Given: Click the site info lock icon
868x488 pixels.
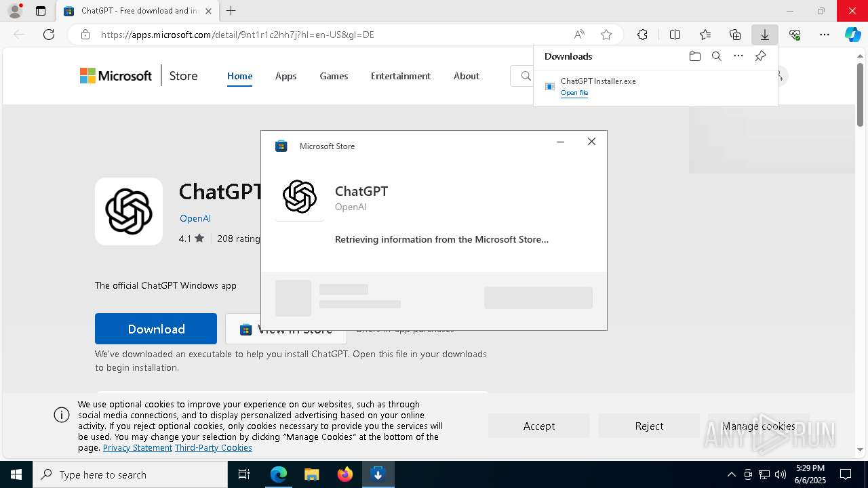Looking at the screenshot, I should [x=85, y=35].
